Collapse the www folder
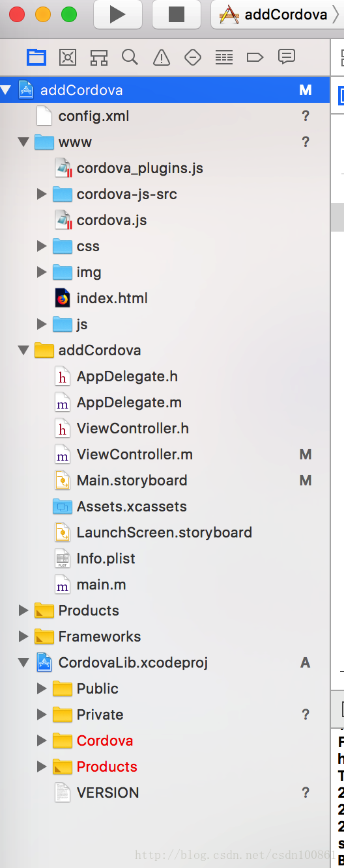344x868 pixels. click(23, 142)
